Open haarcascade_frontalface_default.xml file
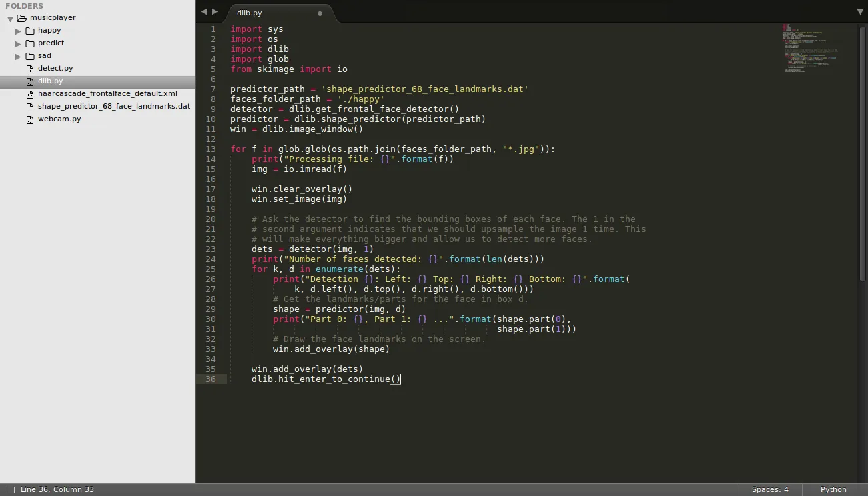868x496 pixels. [107, 94]
